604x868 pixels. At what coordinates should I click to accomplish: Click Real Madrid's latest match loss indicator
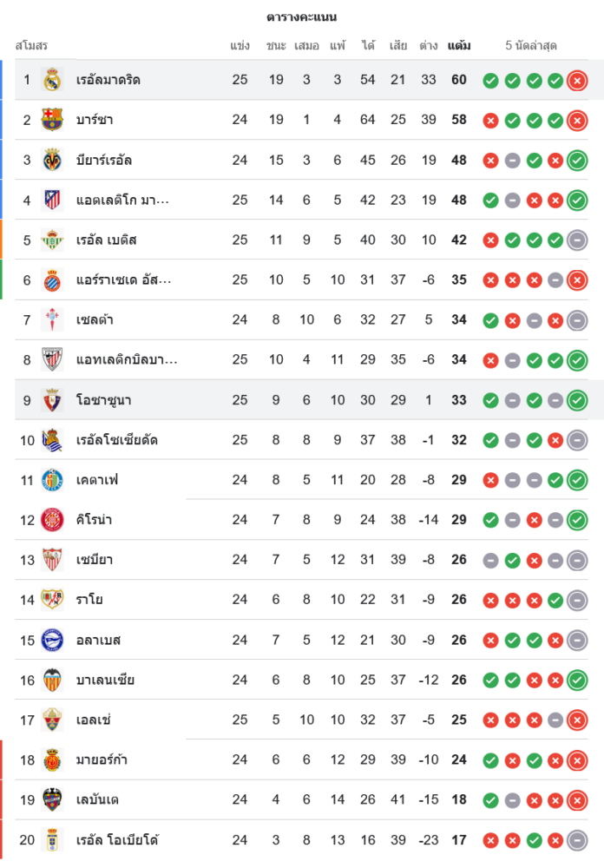point(577,81)
